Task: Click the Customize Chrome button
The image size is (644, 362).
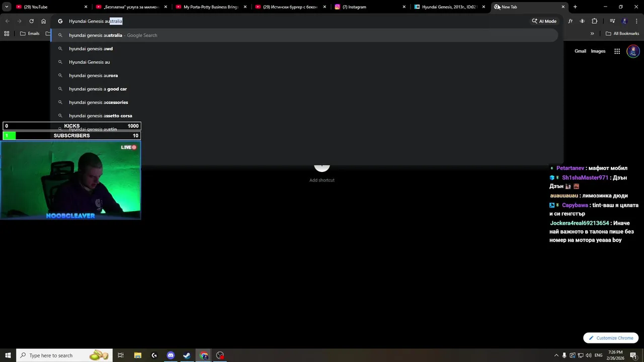Action: point(611,338)
